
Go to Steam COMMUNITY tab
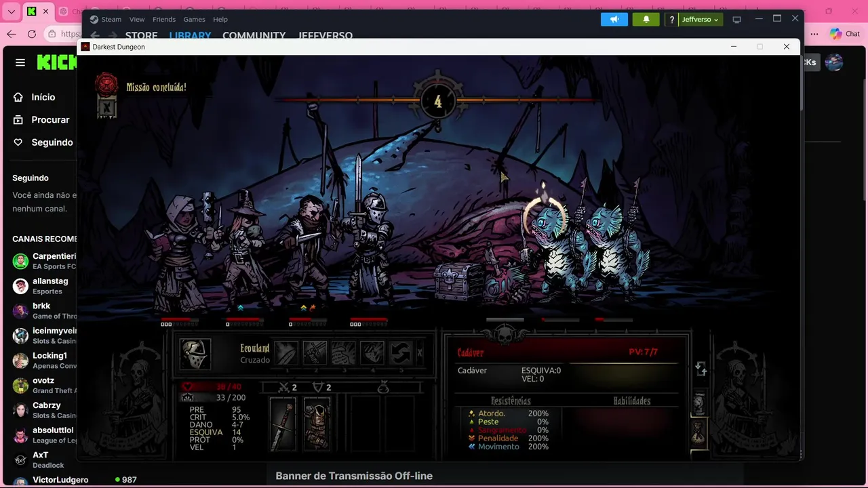[x=254, y=35]
